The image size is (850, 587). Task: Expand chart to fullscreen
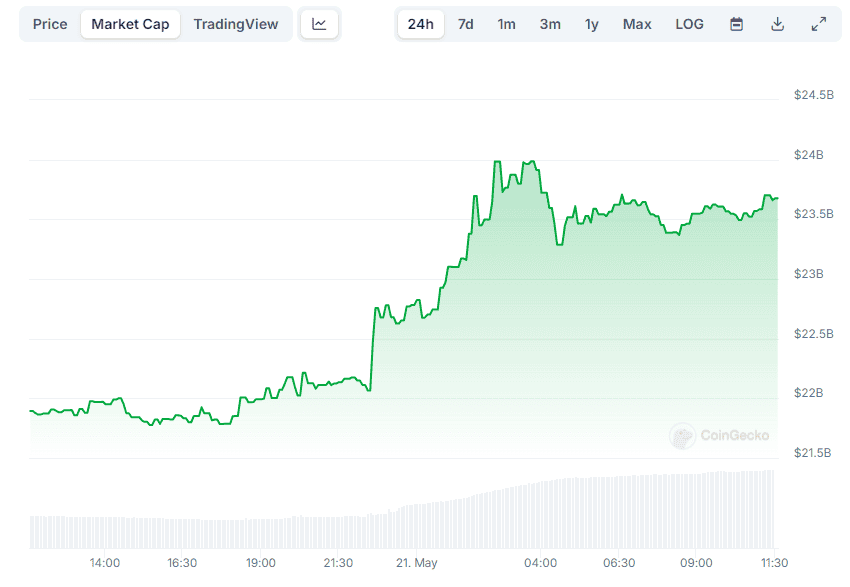[817, 24]
